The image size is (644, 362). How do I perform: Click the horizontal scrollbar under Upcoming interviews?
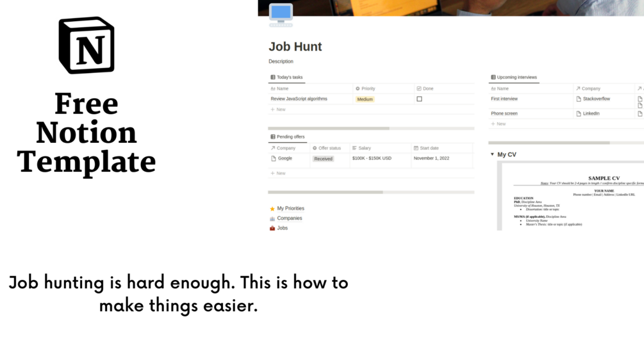(549, 143)
